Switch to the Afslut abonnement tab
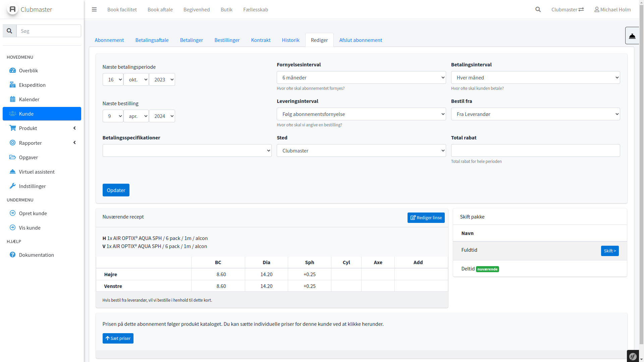This screenshot has width=644, height=362. pyautogui.click(x=360, y=40)
